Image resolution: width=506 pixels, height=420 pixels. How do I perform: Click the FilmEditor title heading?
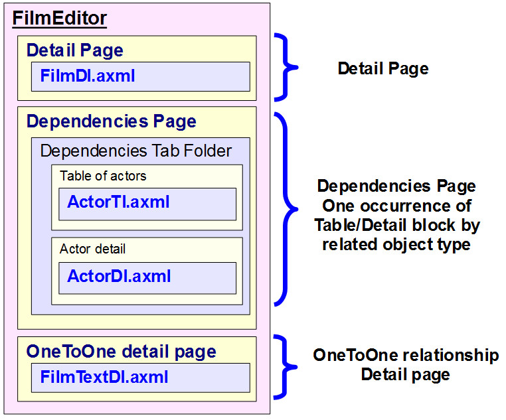[x=60, y=18]
